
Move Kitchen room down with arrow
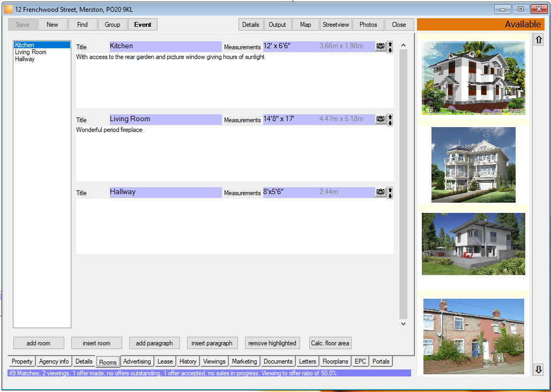pos(390,50)
